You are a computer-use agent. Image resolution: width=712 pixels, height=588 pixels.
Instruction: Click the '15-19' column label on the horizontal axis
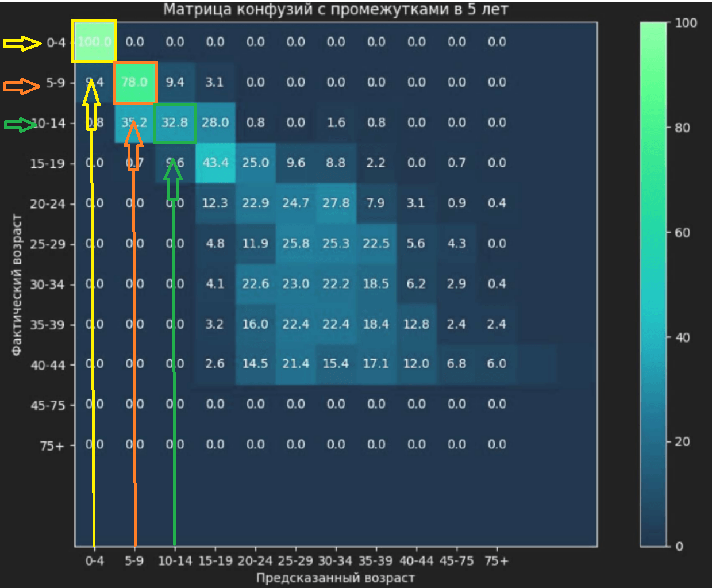click(x=215, y=560)
